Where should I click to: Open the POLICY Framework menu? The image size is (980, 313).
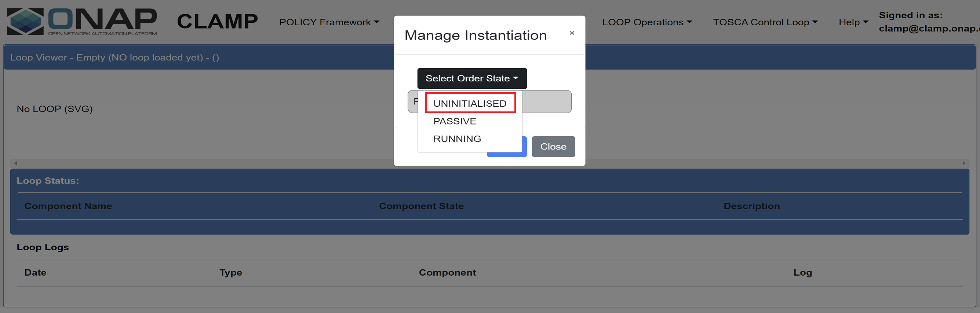[329, 22]
